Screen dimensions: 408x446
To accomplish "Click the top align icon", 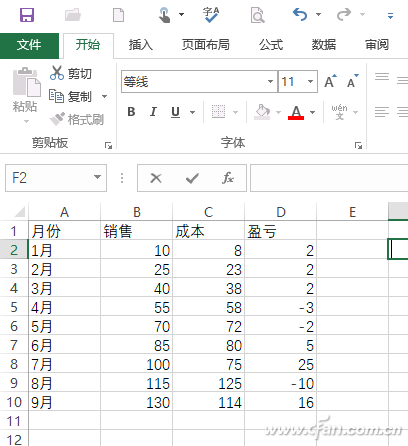I will pos(382,77).
